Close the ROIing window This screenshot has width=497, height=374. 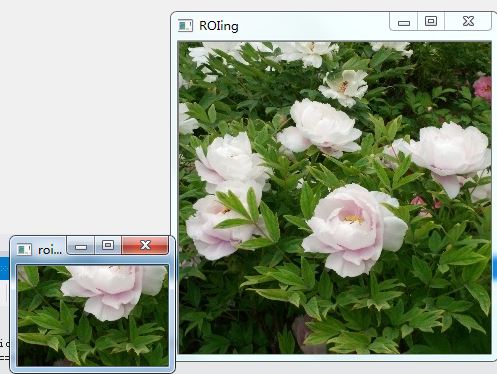point(468,22)
